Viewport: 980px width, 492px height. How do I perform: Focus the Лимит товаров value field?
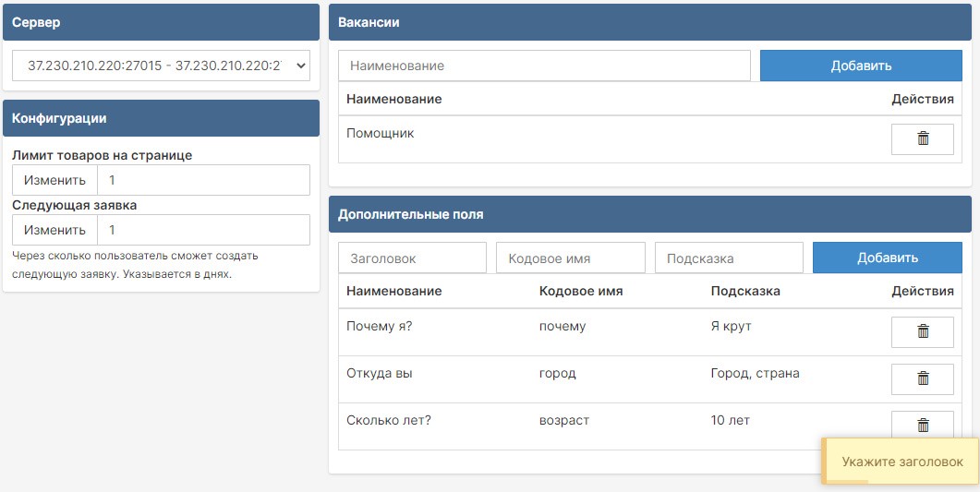pos(203,180)
